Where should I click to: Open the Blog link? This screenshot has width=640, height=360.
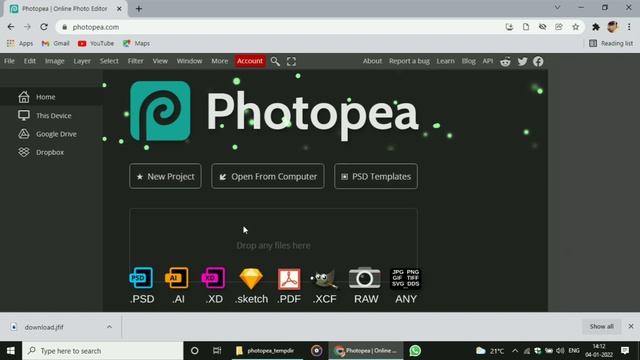[x=469, y=61]
